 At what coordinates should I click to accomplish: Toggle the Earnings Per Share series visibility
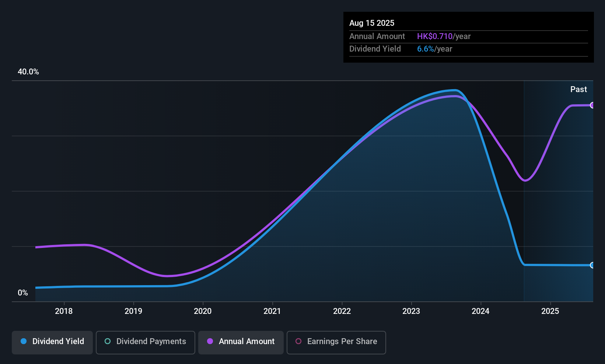[336, 342]
